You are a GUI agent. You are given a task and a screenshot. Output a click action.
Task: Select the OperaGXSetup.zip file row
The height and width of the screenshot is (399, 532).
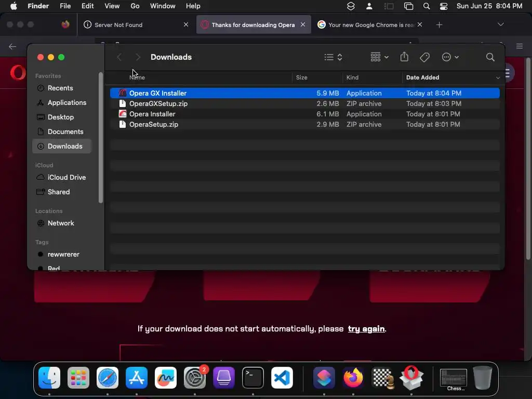point(304,103)
